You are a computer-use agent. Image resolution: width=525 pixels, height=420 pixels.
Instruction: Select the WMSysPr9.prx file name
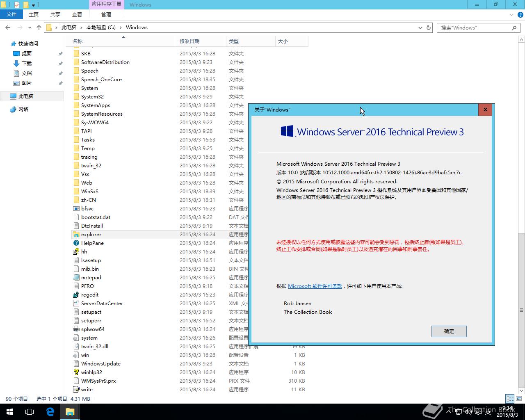point(98,381)
